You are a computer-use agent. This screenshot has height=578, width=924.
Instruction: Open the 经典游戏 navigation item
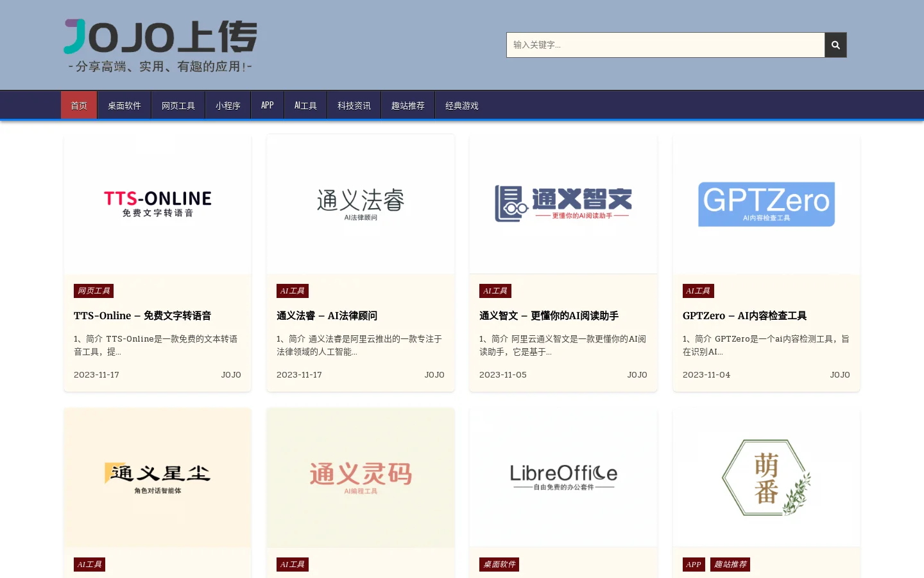point(462,105)
